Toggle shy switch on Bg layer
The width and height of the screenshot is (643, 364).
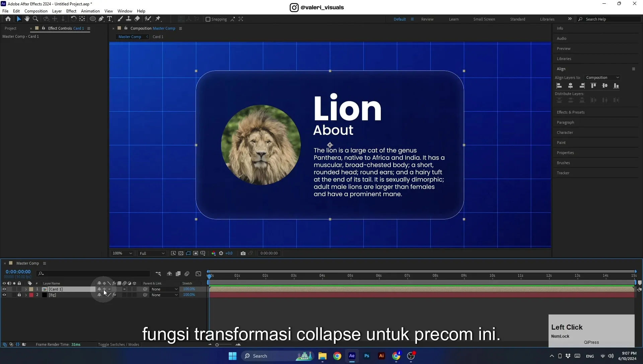click(99, 295)
